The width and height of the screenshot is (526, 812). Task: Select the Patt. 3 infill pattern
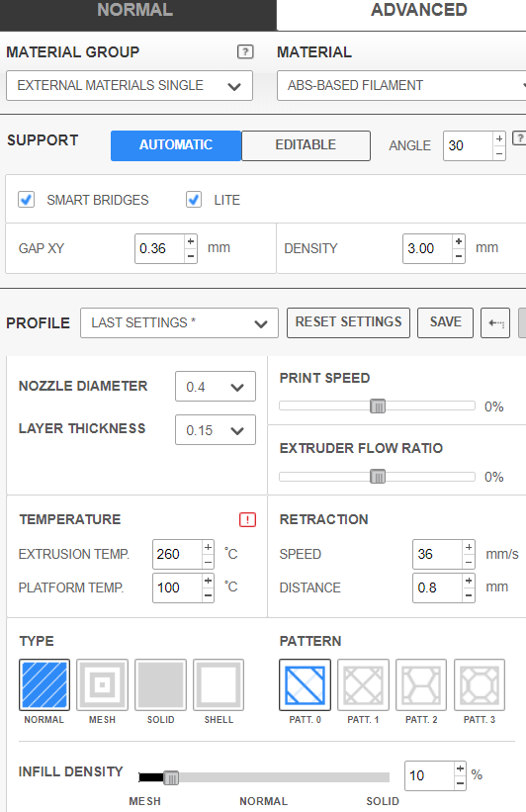pyautogui.click(x=480, y=684)
